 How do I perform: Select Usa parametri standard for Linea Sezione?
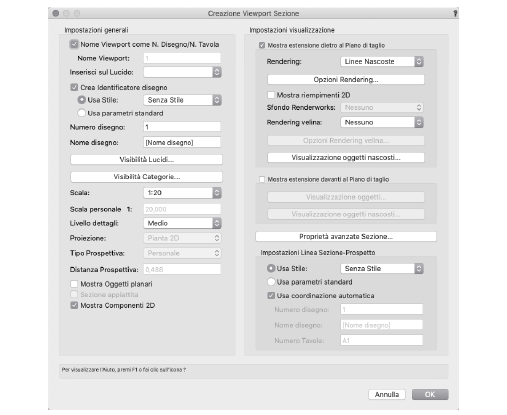coord(271,282)
